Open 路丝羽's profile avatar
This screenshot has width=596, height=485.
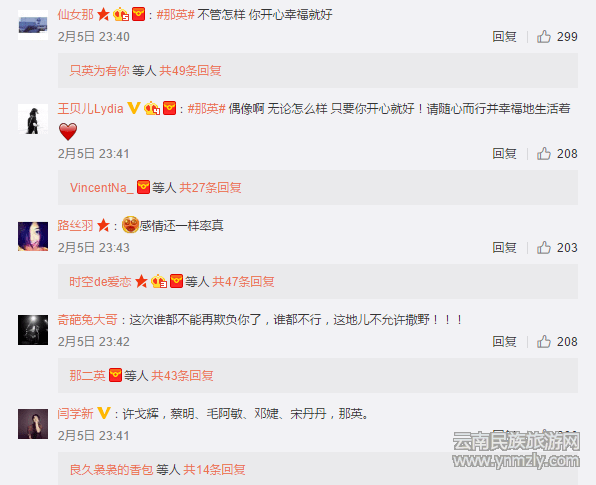(33, 236)
